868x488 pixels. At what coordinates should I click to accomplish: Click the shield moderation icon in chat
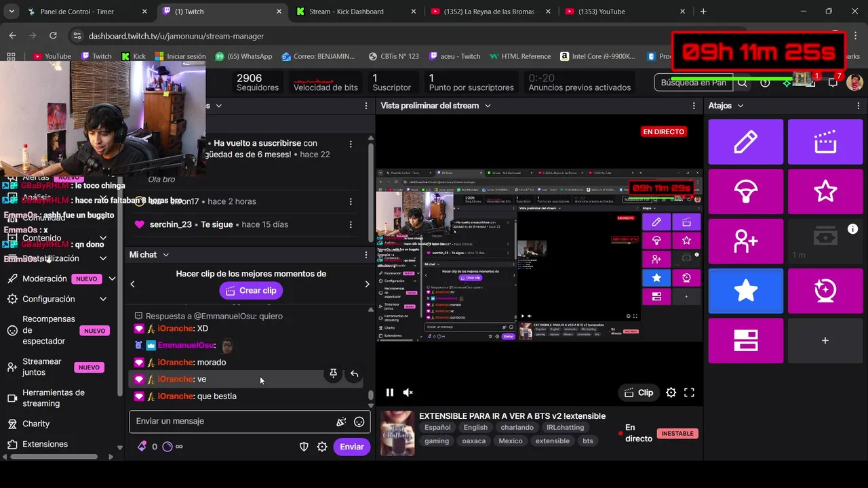pyautogui.click(x=304, y=447)
